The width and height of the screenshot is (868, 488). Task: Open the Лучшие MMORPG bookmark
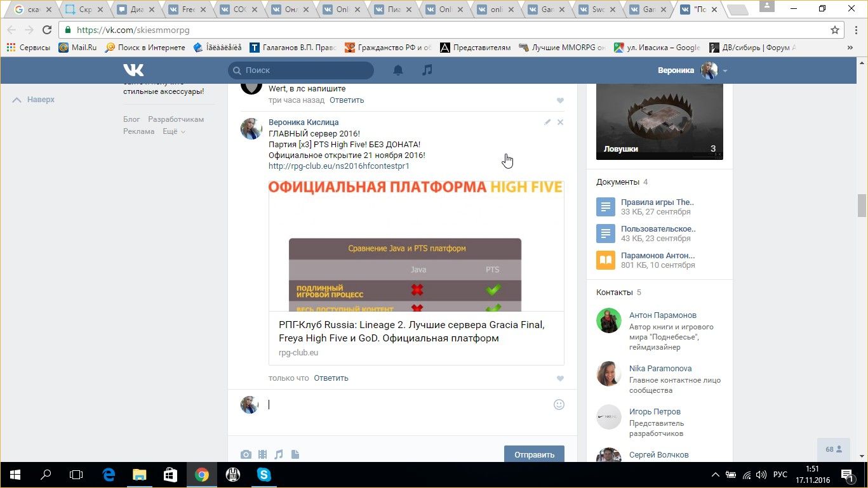click(x=562, y=48)
